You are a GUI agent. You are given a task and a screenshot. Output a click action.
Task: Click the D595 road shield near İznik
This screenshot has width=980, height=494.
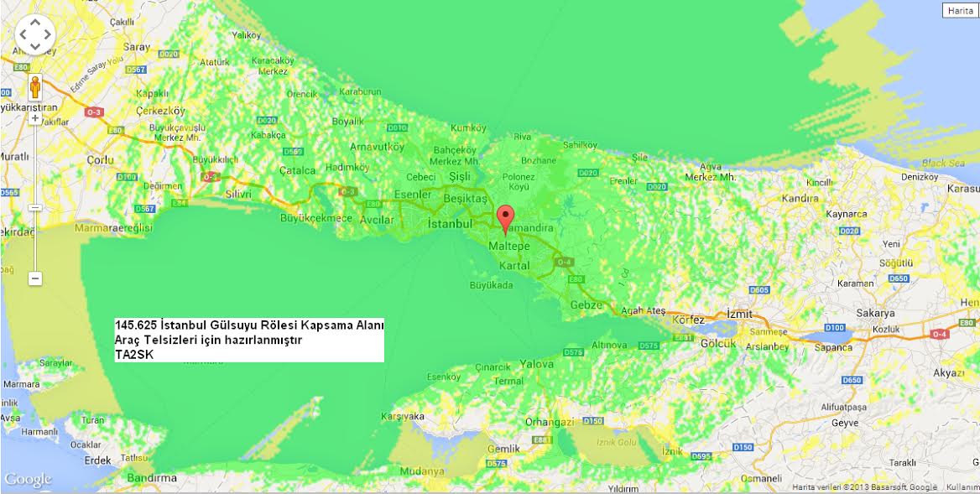point(701,456)
